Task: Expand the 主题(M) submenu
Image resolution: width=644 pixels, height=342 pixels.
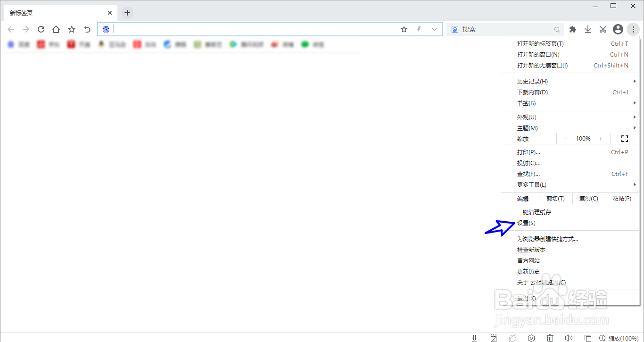Action: point(570,128)
